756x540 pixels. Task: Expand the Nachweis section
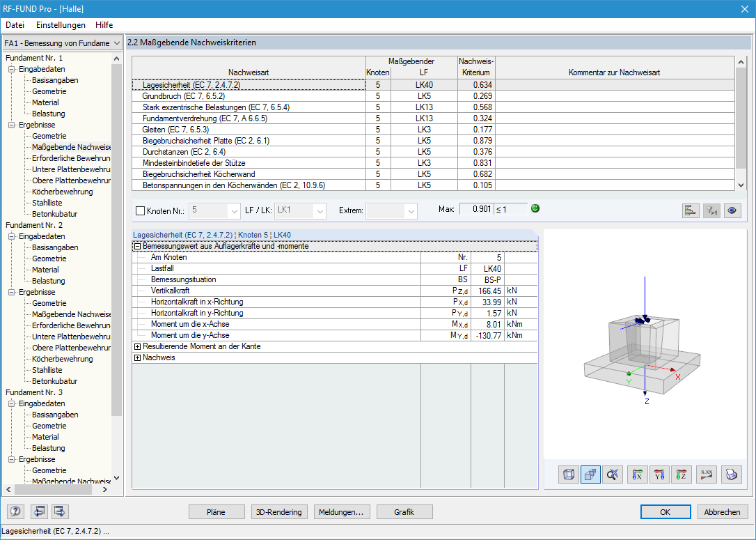click(x=137, y=357)
